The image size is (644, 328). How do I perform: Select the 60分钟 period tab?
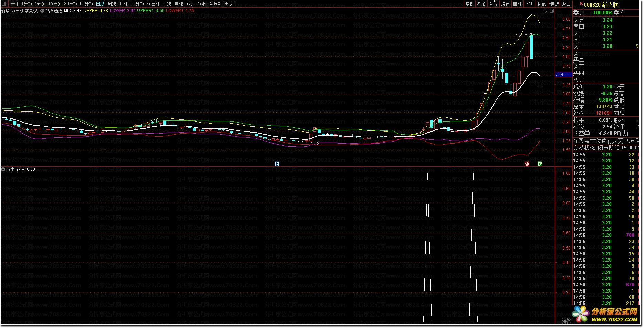86,4
